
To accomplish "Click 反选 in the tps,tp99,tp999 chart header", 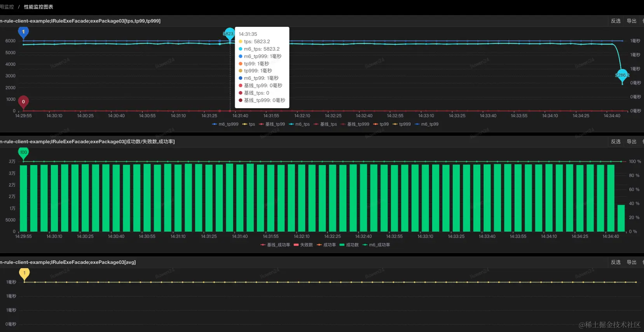I will pyautogui.click(x=616, y=21).
